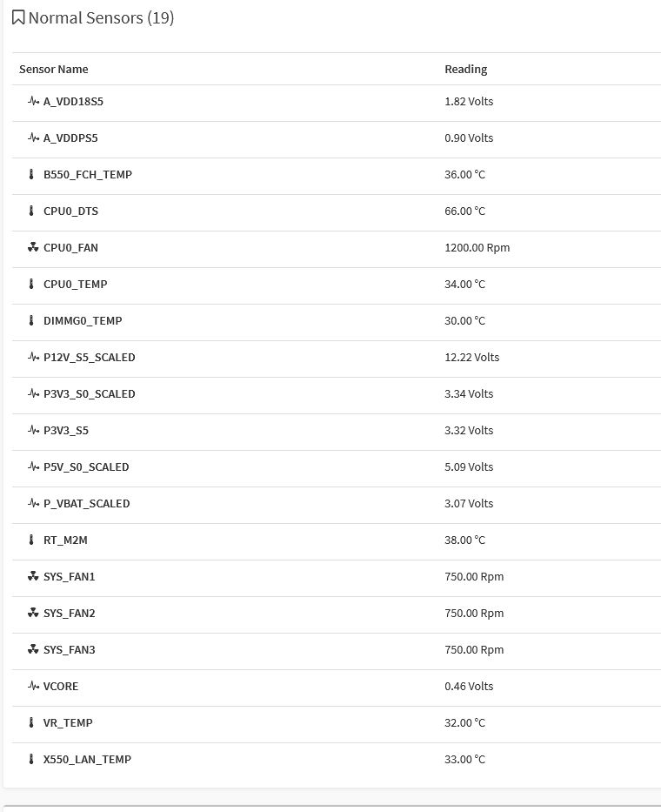Click the fan icon beside CPU0_FAN

coord(34,248)
